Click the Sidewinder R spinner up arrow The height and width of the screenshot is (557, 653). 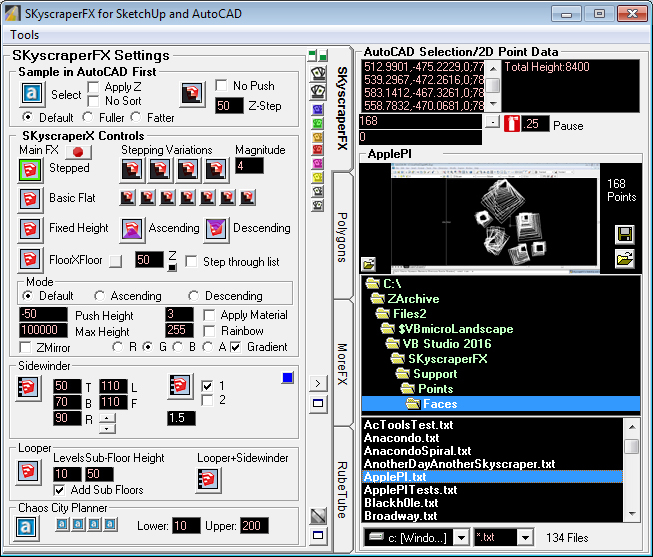coord(107,418)
